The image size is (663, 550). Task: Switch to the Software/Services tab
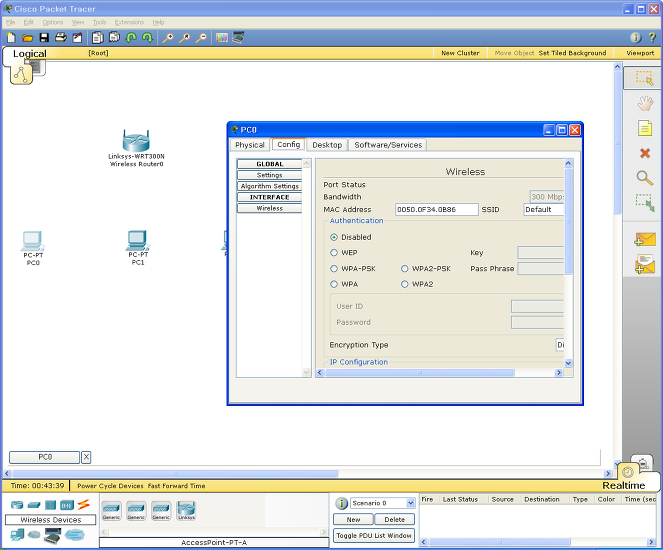pos(388,145)
